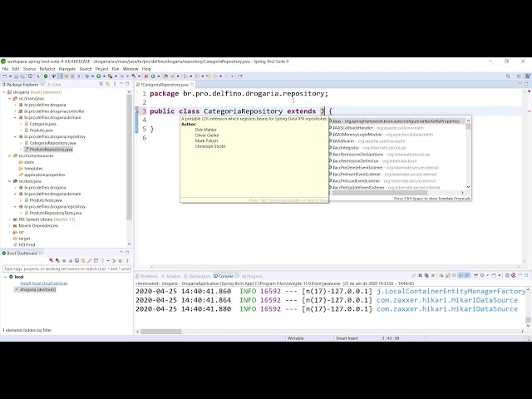Click Link with Editor icon in Package Explorer
Screen dimensions: 532x399
107,84
